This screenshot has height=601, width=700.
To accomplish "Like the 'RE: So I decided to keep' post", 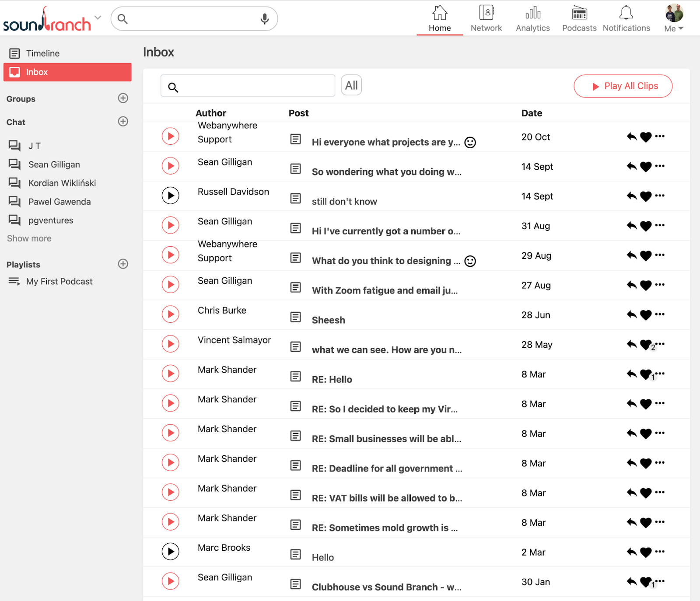I will [646, 404].
